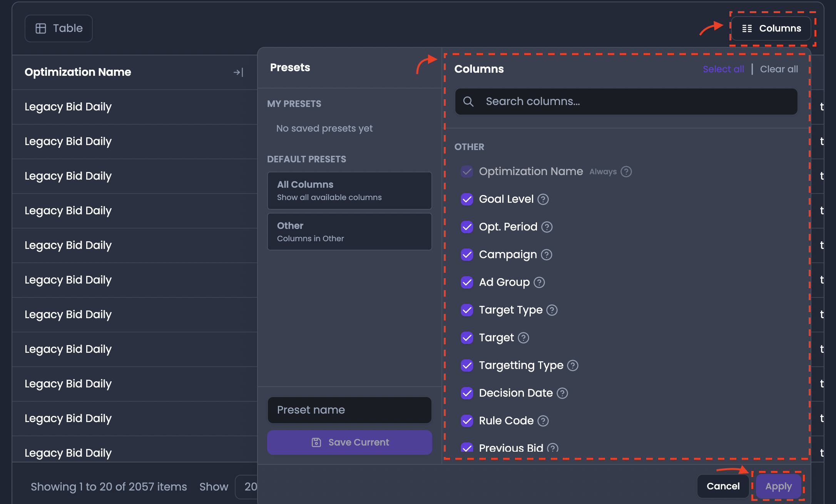The image size is (836, 504).
Task: Open help icon beside the Target column
Action: [523, 338]
